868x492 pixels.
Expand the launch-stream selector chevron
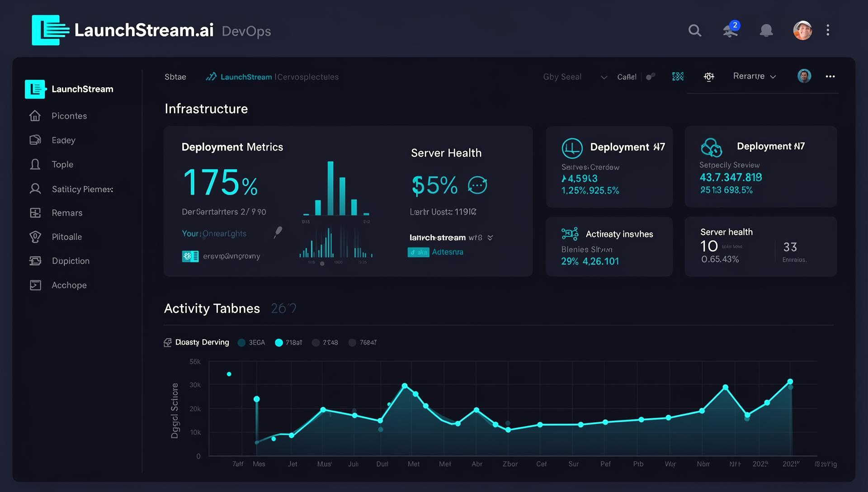coord(490,237)
